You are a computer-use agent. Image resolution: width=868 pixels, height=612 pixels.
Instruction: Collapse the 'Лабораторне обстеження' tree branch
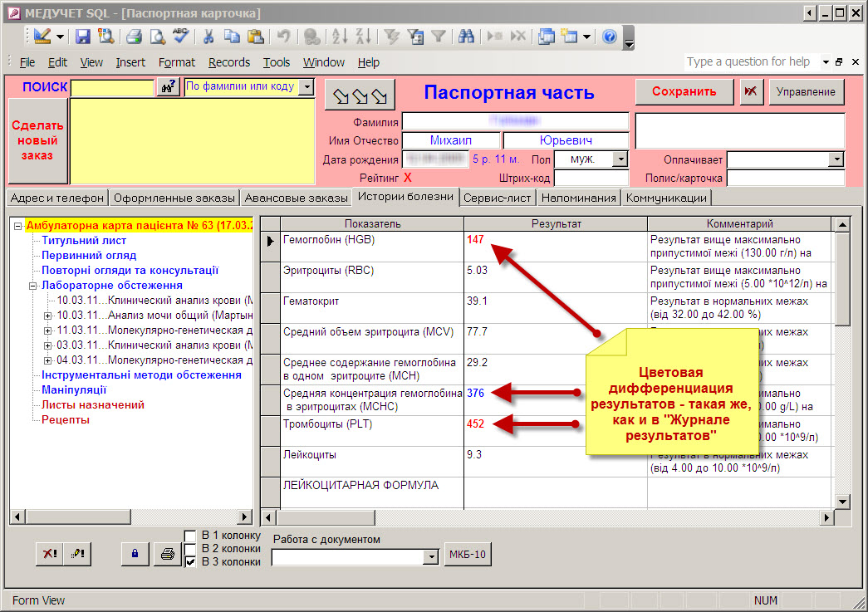pyautogui.click(x=32, y=286)
